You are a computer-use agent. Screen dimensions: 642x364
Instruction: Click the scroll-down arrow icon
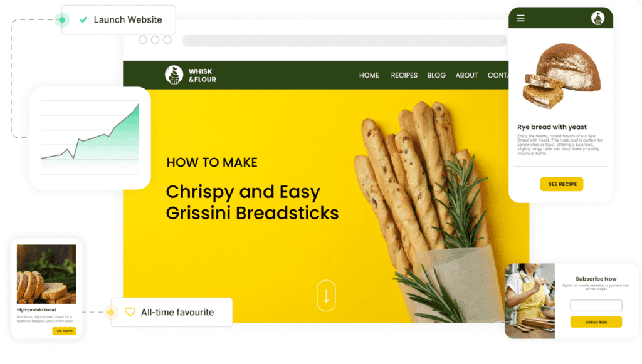click(326, 295)
